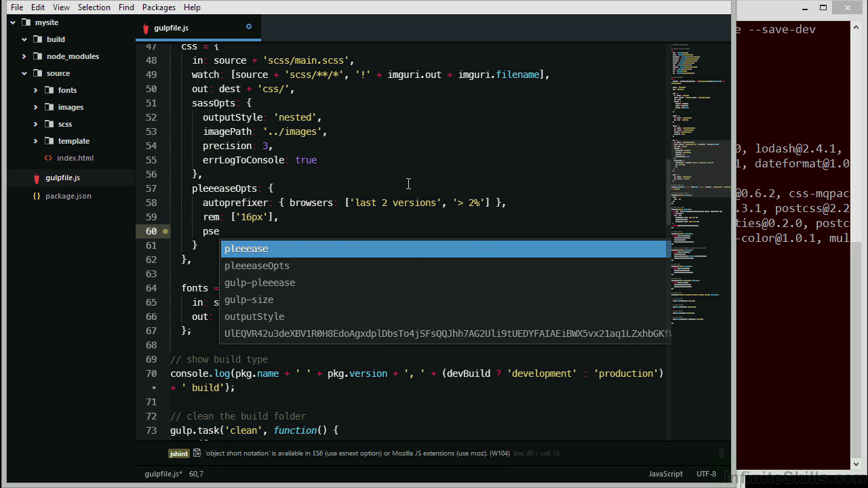Open the Edit menu
This screenshot has width=868, height=488.
pyautogui.click(x=38, y=7)
